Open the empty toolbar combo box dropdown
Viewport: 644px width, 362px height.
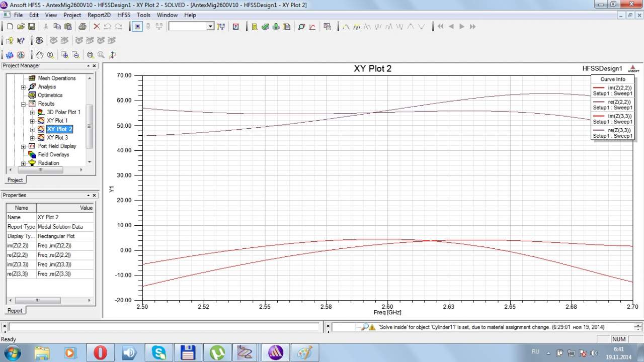(210, 27)
